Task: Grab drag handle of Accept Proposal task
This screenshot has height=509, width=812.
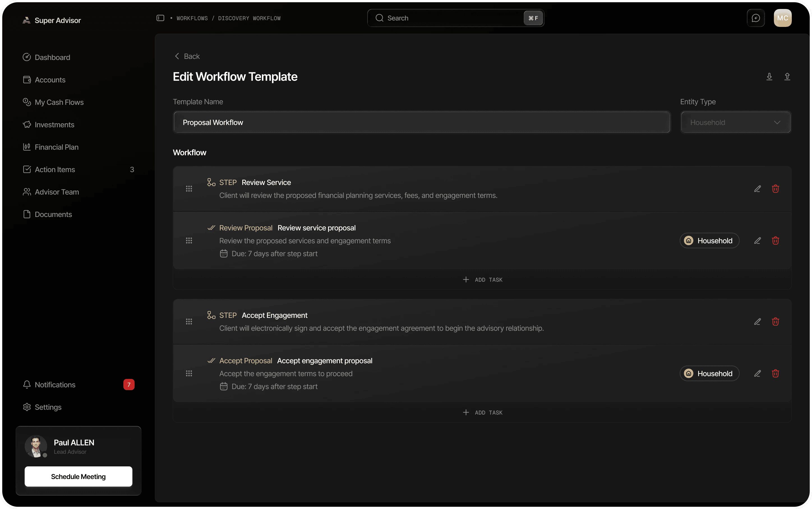Action: (x=189, y=374)
